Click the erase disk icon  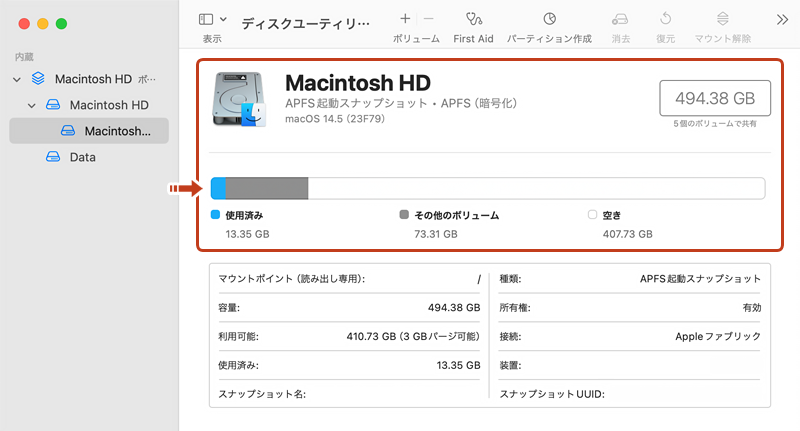tap(620, 19)
